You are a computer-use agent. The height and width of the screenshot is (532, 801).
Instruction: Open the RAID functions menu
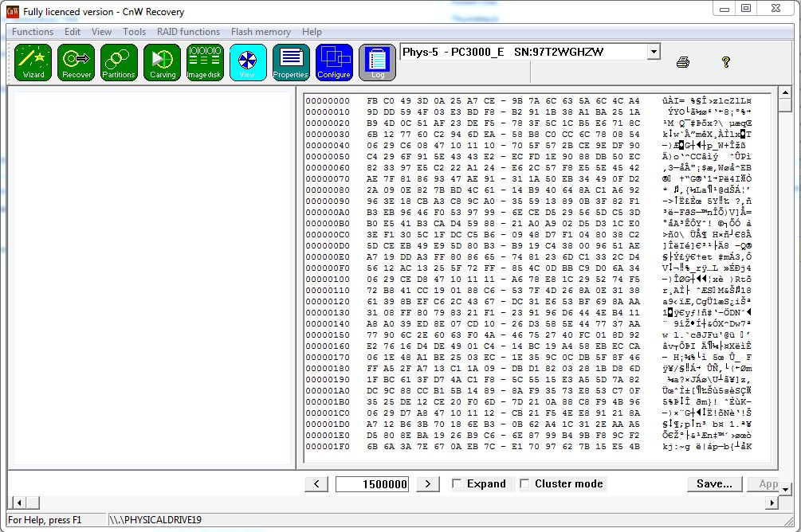[188, 32]
